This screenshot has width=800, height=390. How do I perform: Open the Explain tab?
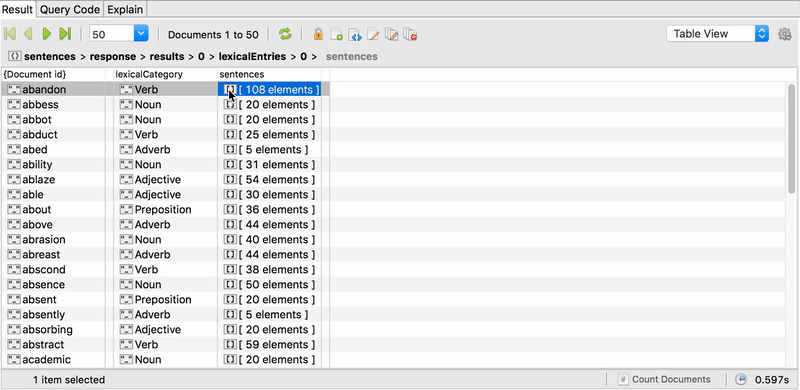point(126,9)
